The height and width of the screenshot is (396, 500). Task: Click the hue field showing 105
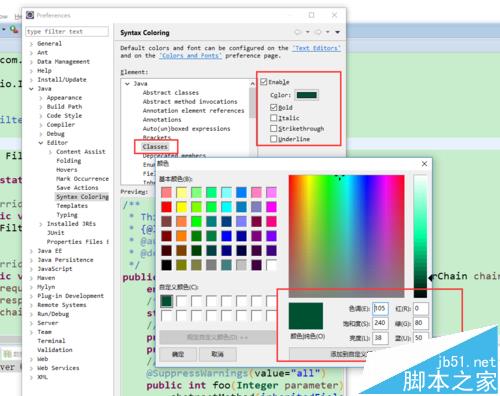click(x=380, y=308)
